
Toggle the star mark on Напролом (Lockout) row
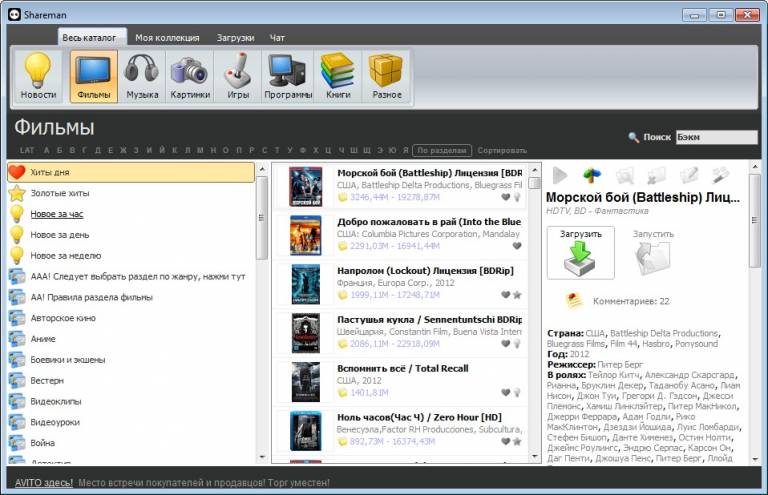517,295
